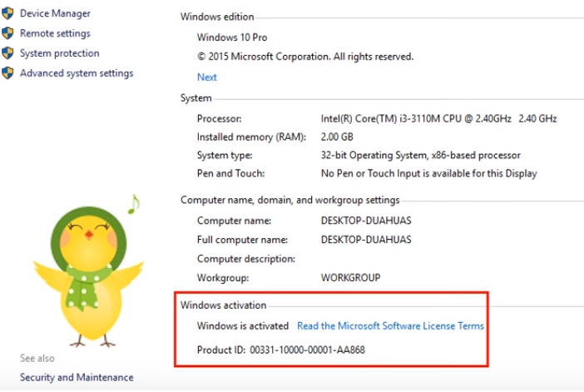Screen dimensions: 584x392
Task: Click the Next link under Windows edition
Action: 207,77
